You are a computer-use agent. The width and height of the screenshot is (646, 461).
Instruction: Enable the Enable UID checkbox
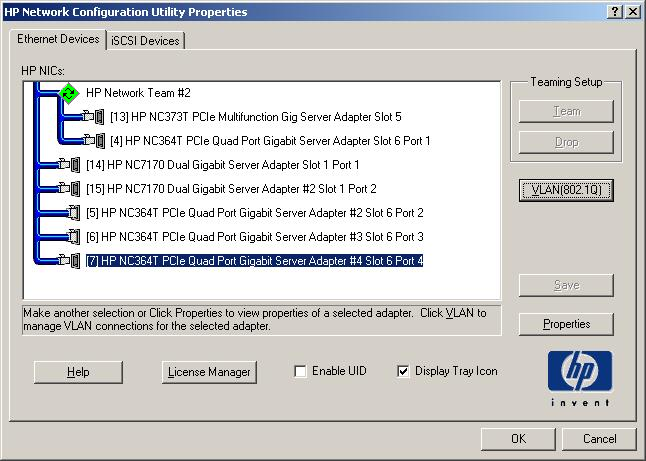click(300, 372)
